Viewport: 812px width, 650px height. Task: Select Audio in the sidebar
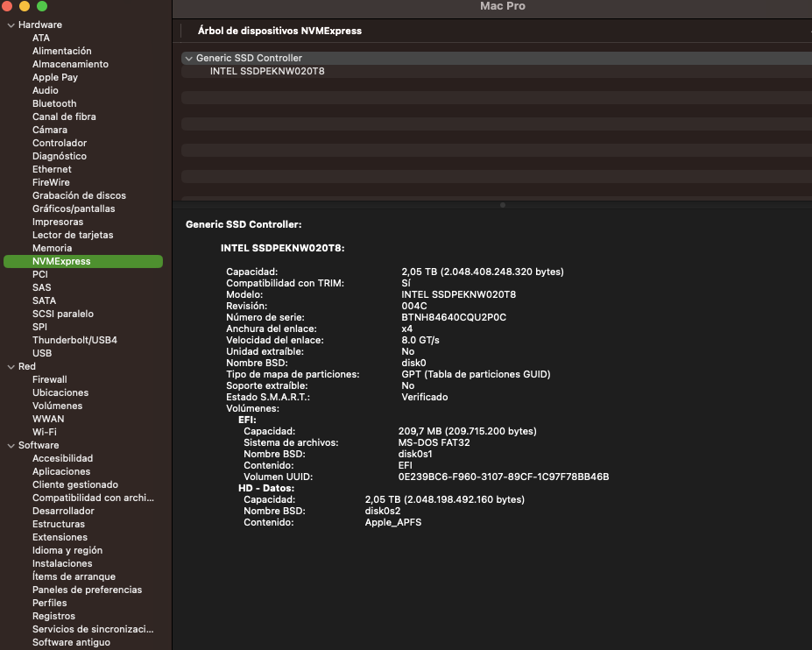(x=45, y=90)
